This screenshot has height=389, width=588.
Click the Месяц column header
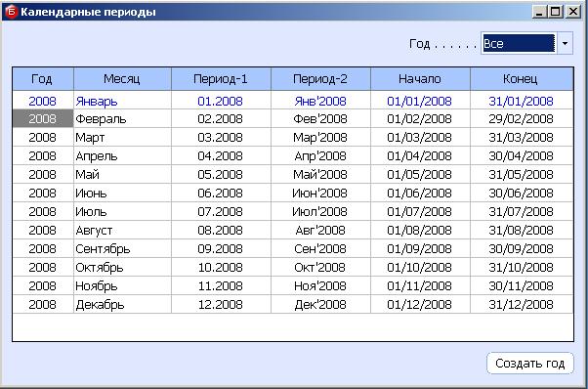pyautogui.click(x=122, y=79)
